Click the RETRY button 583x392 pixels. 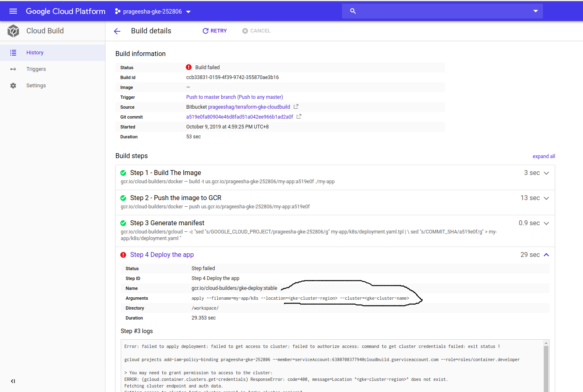click(215, 31)
